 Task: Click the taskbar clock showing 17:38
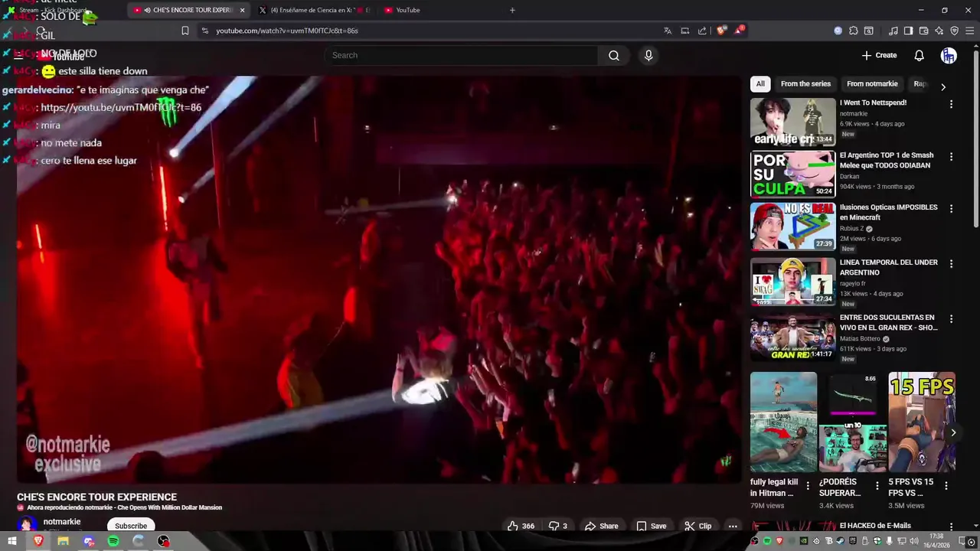pyautogui.click(x=936, y=540)
